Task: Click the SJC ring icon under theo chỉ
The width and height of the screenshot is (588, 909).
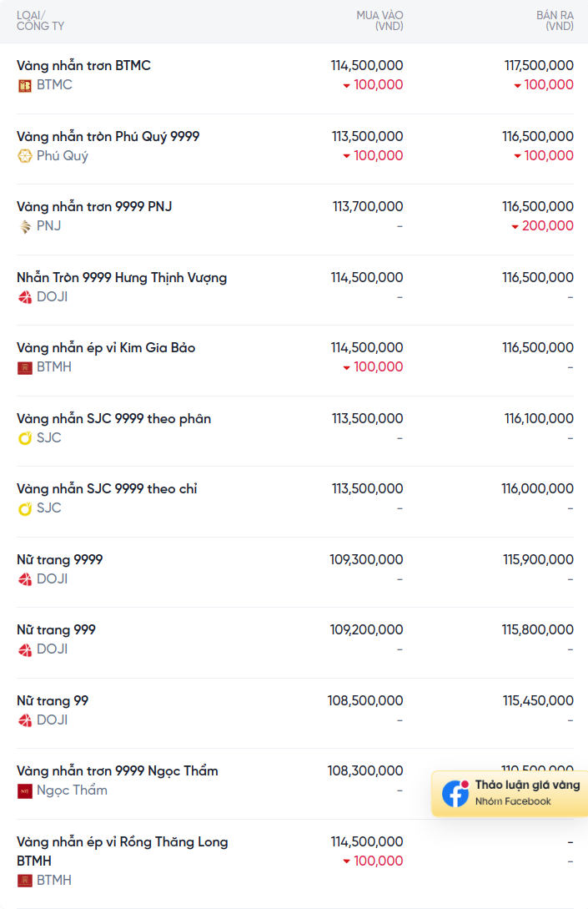Action: point(24,509)
